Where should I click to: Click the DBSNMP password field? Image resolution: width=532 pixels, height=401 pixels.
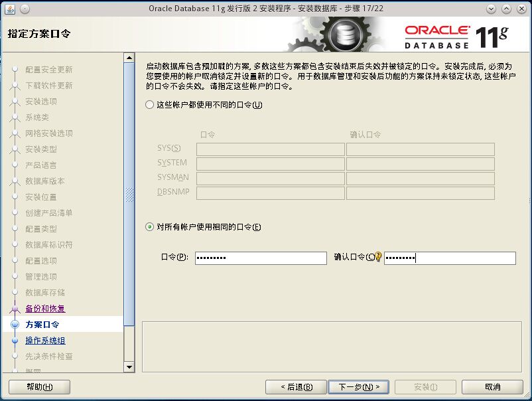tap(271, 193)
